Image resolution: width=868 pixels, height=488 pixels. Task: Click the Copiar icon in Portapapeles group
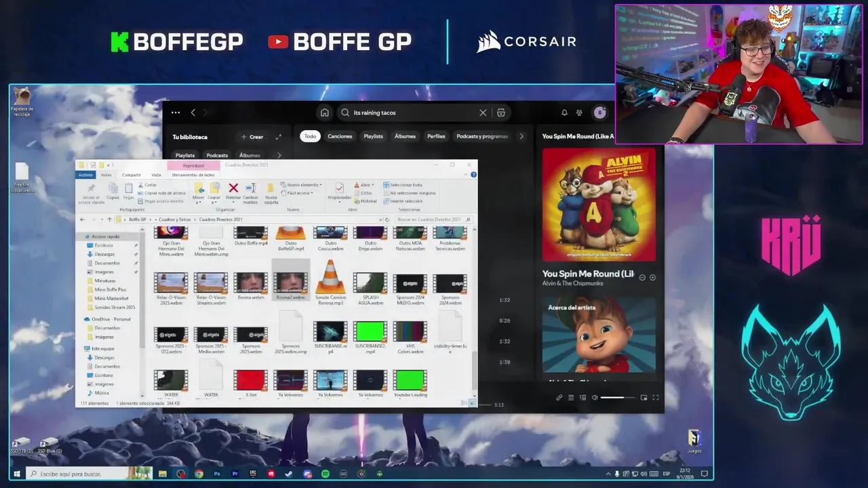[x=113, y=189]
